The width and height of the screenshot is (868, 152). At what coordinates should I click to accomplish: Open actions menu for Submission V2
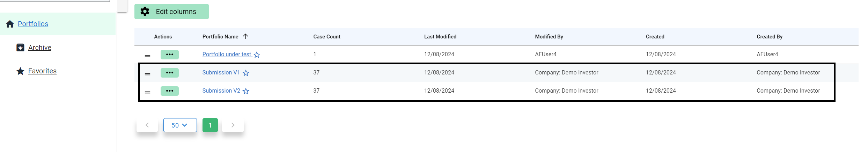pos(170,91)
